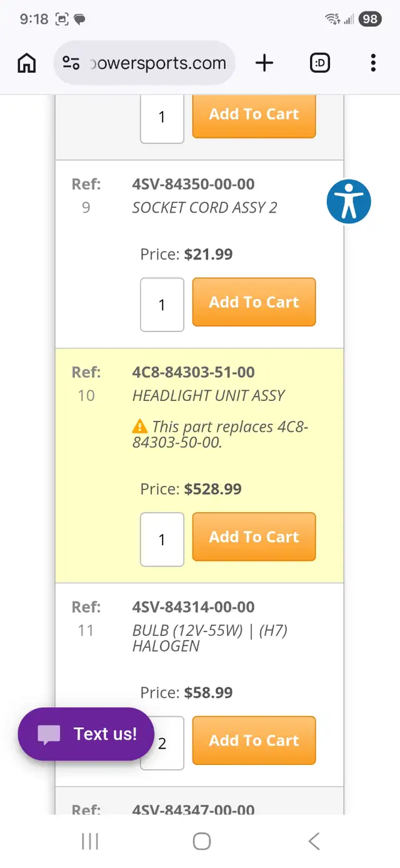The height and width of the screenshot is (868, 400).
Task: Edit quantity field in the topmost item
Action: 162,117
